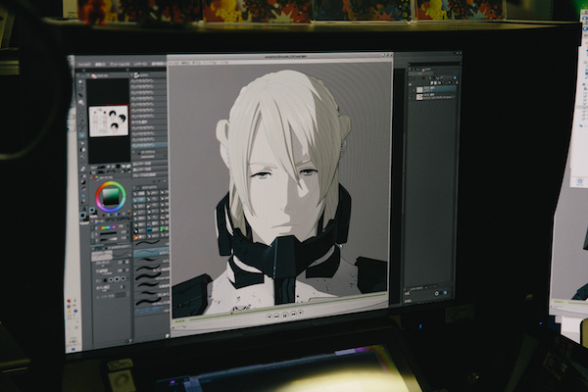Viewport: 588px width, 392px height.
Task: Pause the video with the center playback button
Action: pyautogui.click(x=284, y=316)
